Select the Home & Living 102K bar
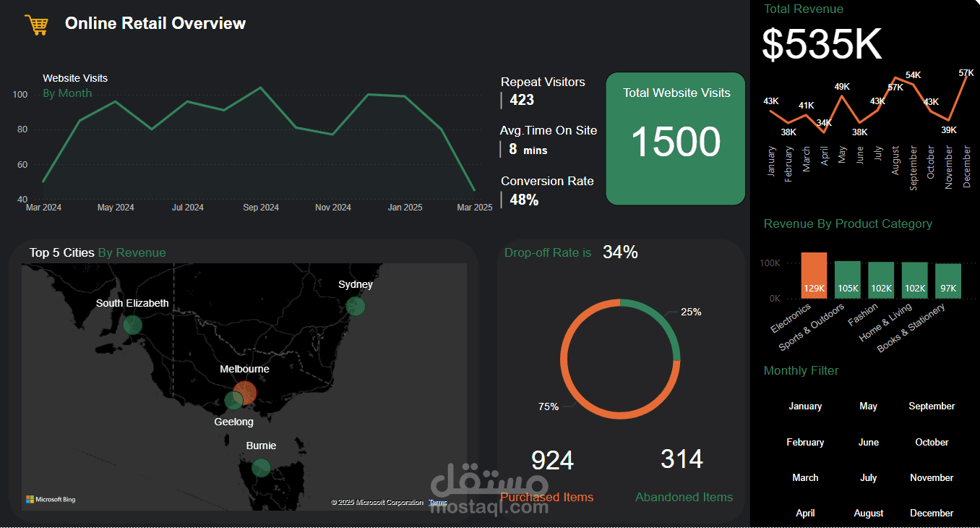This screenshot has height=528, width=980. (915, 280)
